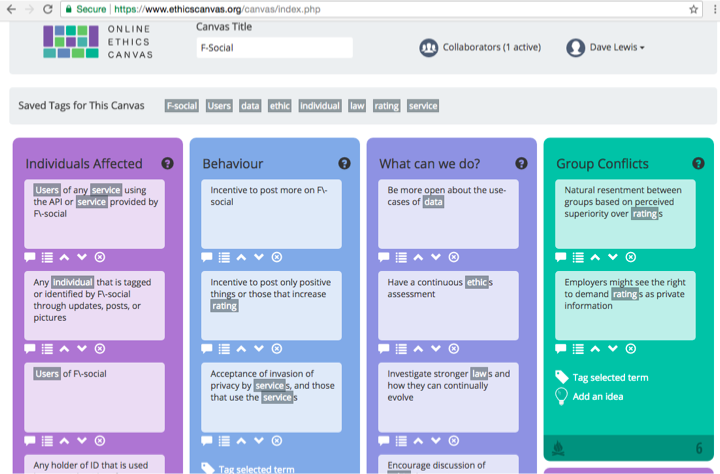Viewport: 720px width, 474px height.
Task: Click the flame icon in Group Conflicts footer
Action: pos(558,448)
